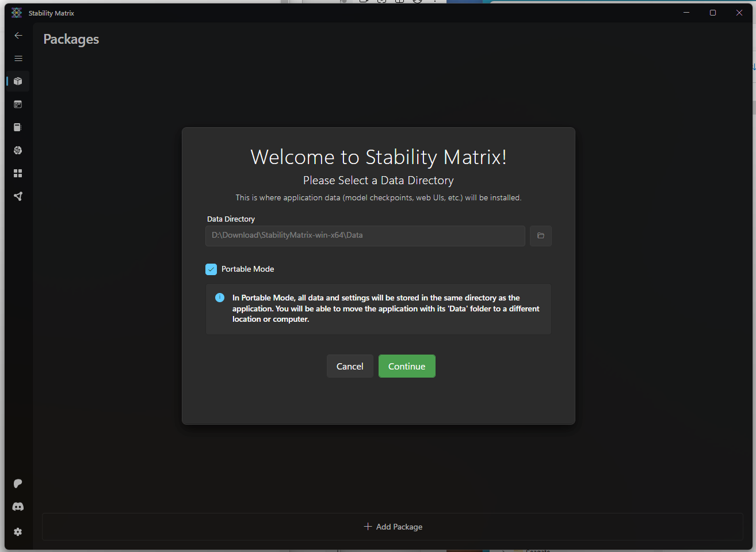Open the Civitai Model Browser icon
Viewport: 756px width, 552px height.
18,150
